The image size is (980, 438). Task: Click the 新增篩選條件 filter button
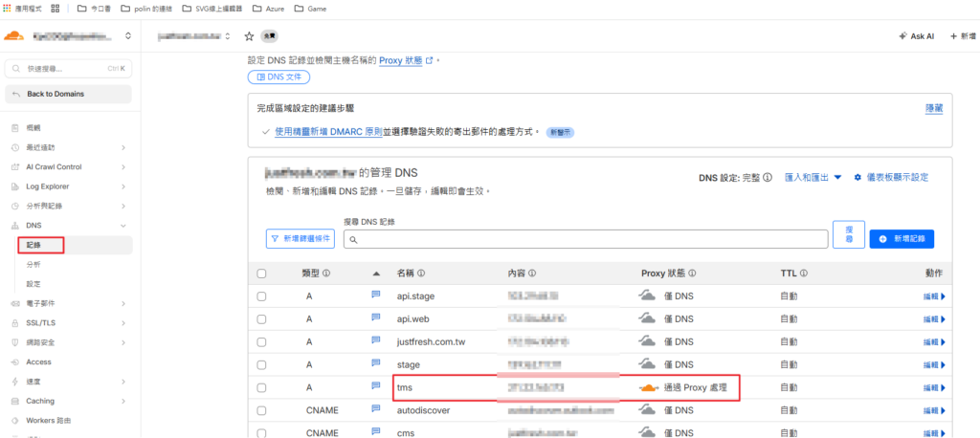click(301, 239)
